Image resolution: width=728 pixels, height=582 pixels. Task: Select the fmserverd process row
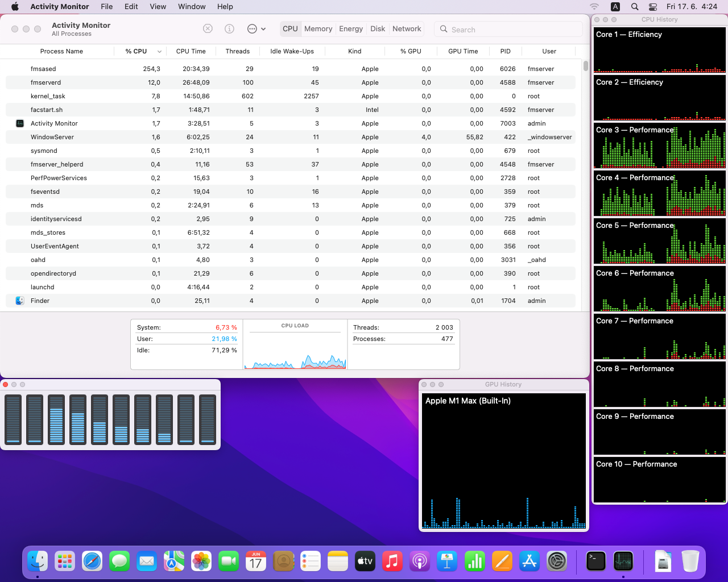291,82
